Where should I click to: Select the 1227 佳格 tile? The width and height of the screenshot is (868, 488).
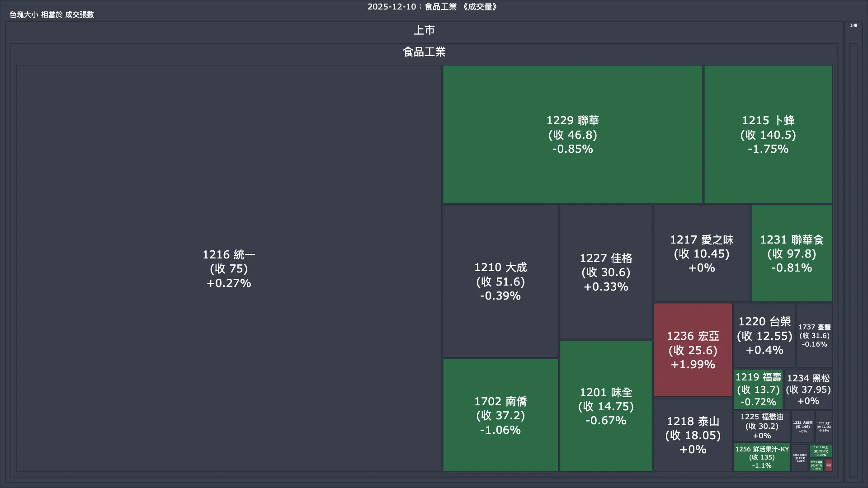606,272
